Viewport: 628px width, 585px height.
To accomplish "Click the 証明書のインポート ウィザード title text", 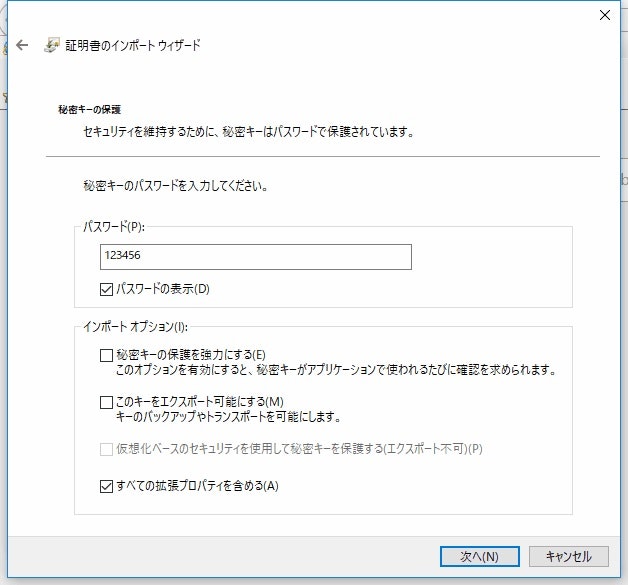I will tap(133, 45).
